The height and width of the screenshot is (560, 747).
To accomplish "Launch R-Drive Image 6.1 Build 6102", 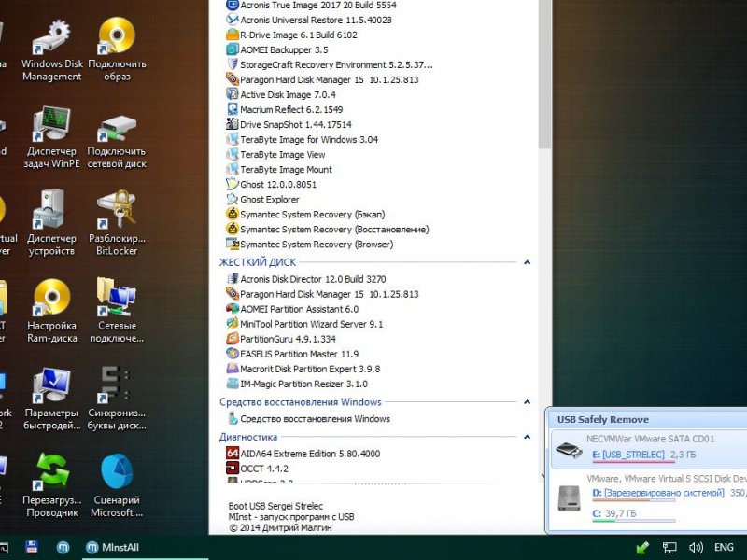I will click(x=291, y=35).
